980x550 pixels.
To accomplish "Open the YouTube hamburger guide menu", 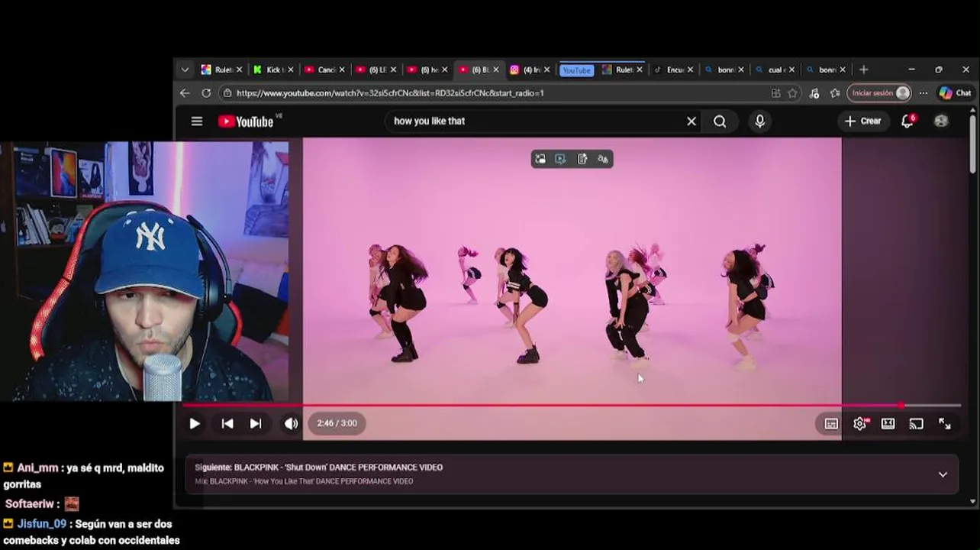I will 197,121.
